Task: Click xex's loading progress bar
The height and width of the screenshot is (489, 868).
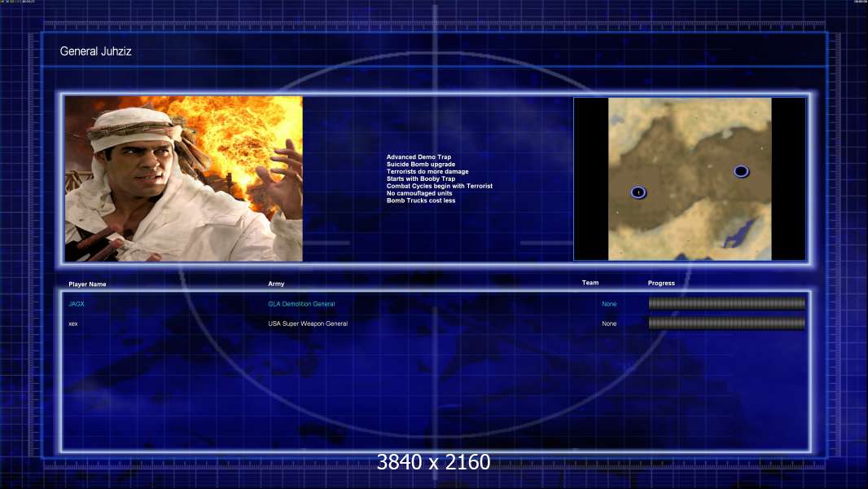Action: coord(727,324)
